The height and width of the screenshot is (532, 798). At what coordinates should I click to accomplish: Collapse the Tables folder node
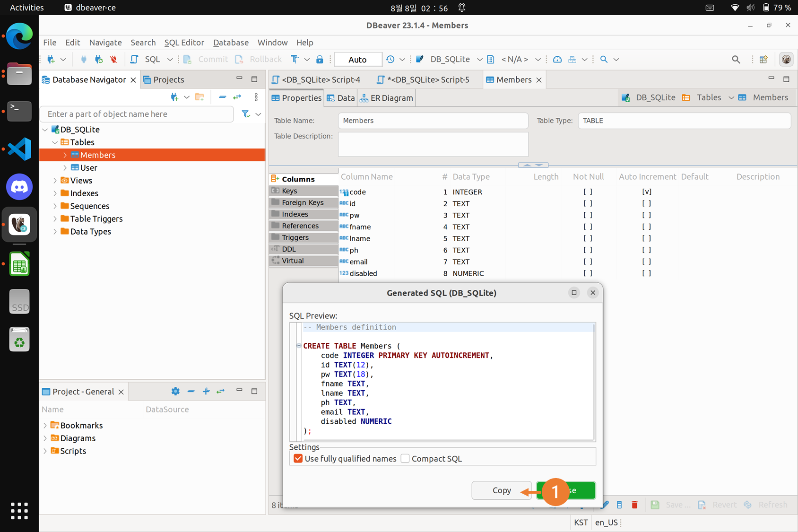[55, 142]
